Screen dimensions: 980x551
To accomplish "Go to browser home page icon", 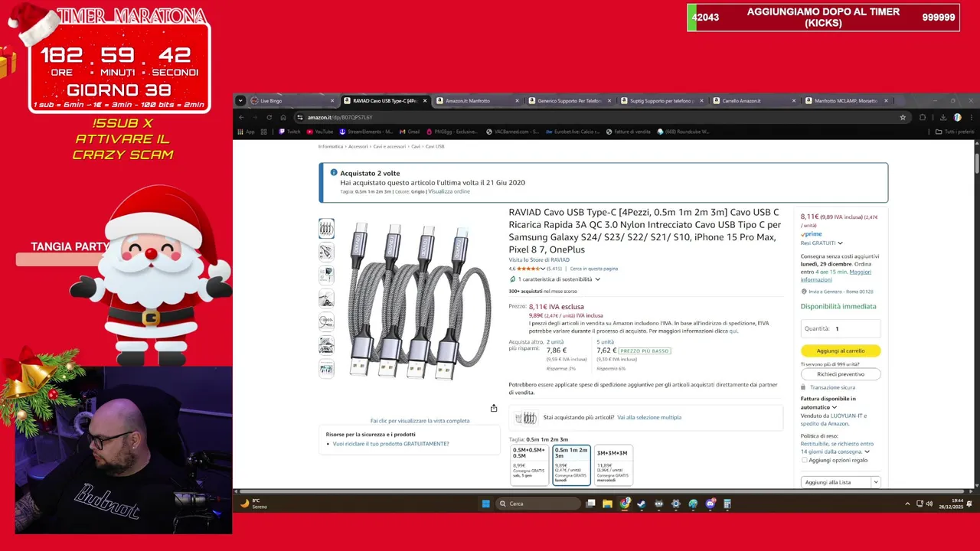I will [x=283, y=117].
